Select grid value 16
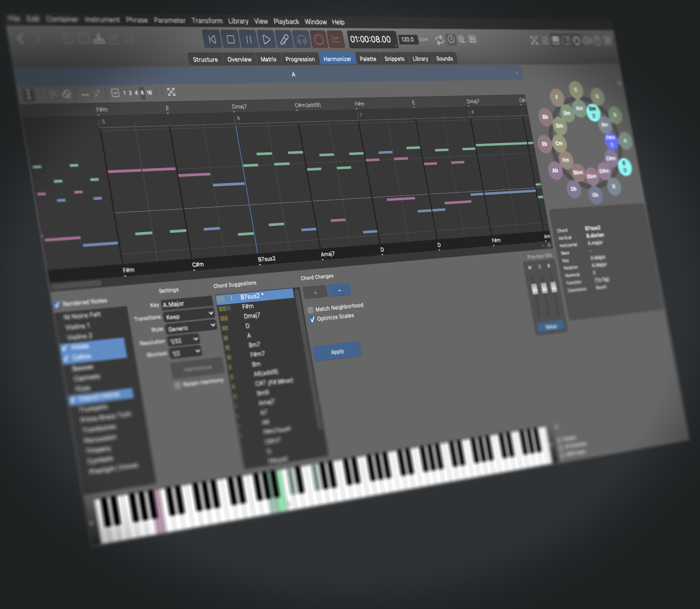The width and height of the screenshot is (700, 609). pyautogui.click(x=149, y=92)
